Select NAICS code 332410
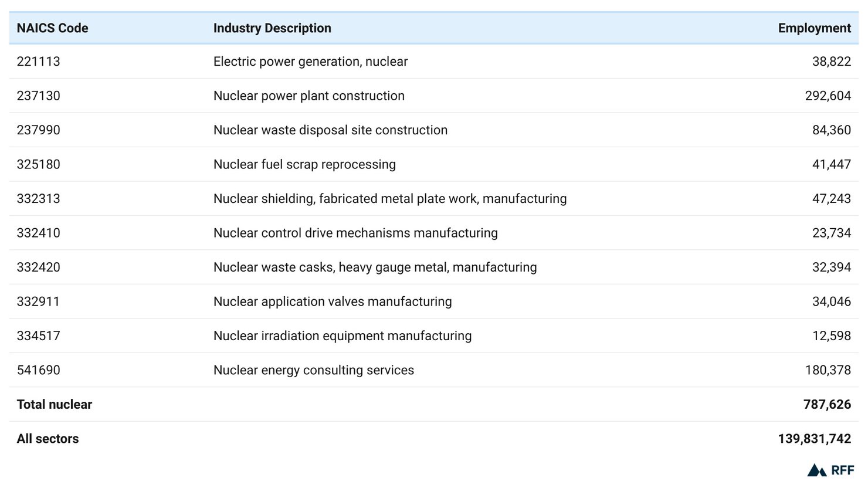The image size is (868, 488). [x=38, y=233]
